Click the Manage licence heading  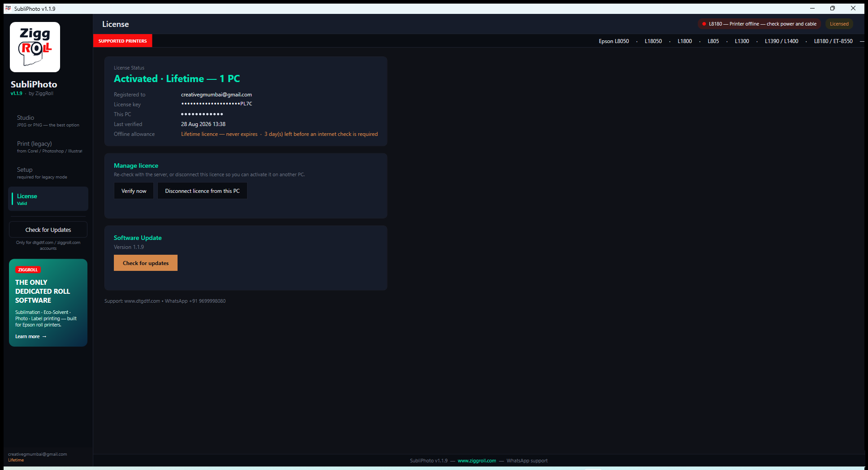coord(136,165)
